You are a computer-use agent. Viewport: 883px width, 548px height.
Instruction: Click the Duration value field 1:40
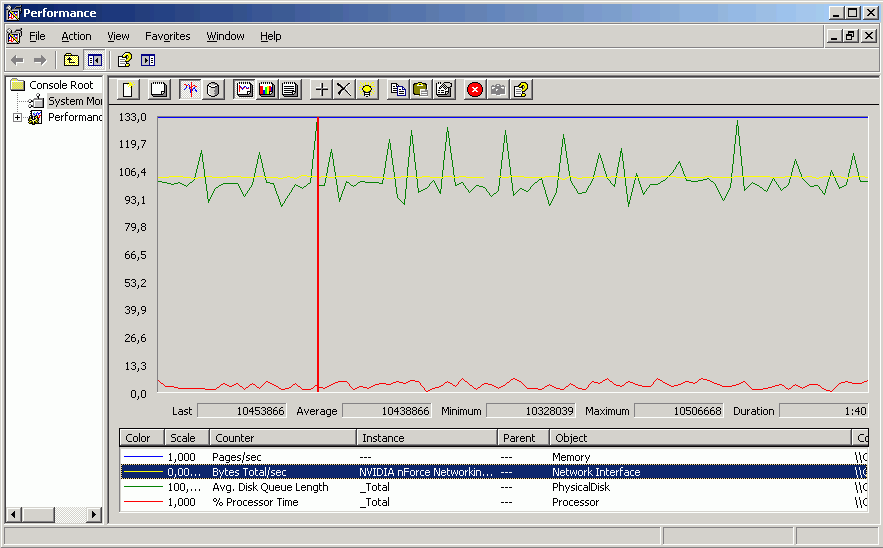pos(824,411)
